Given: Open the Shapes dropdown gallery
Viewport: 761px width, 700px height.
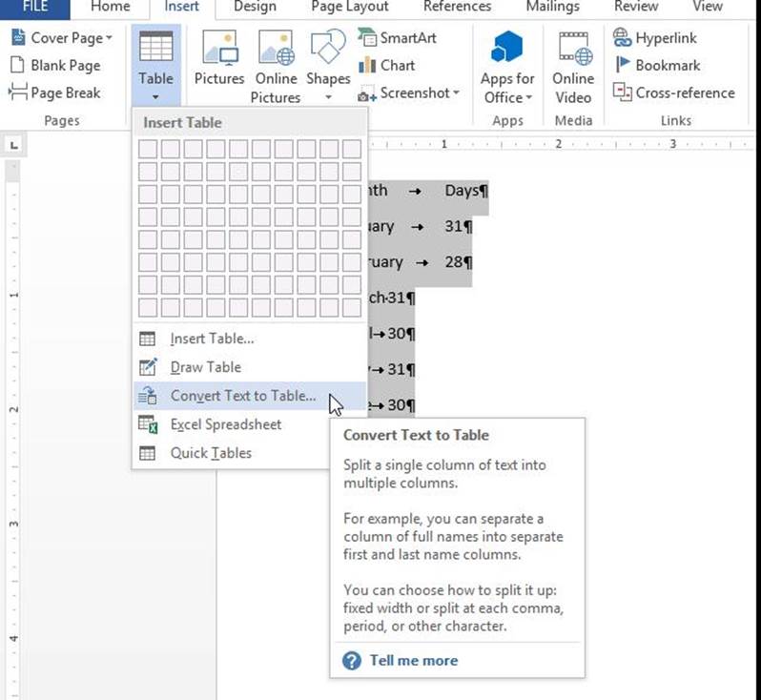Looking at the screenshot, I should [x=328, y=65].
